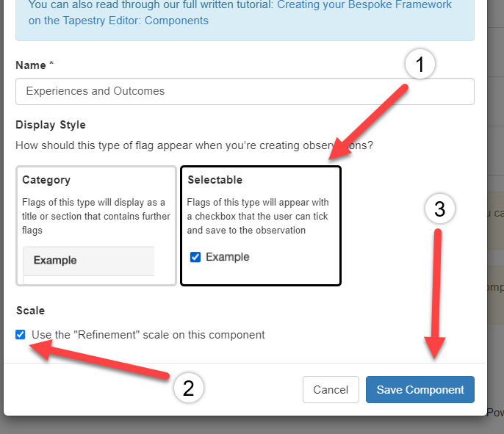
Task: Toggle the Example checkbox in Selectable card
Action: 195,257
